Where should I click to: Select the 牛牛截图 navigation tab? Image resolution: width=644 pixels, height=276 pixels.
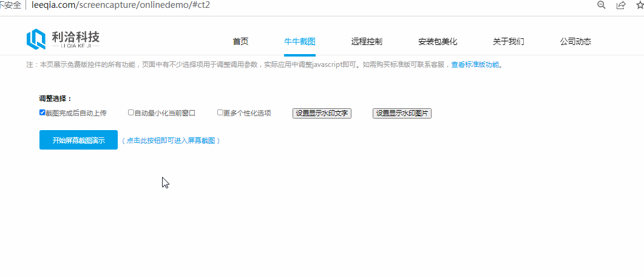[300, 42]
